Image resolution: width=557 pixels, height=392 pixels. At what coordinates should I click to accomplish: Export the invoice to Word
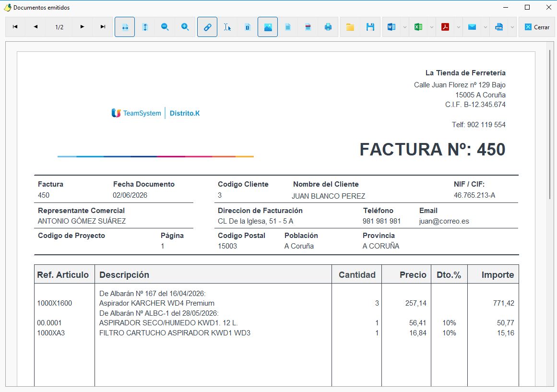pos(391,27)
